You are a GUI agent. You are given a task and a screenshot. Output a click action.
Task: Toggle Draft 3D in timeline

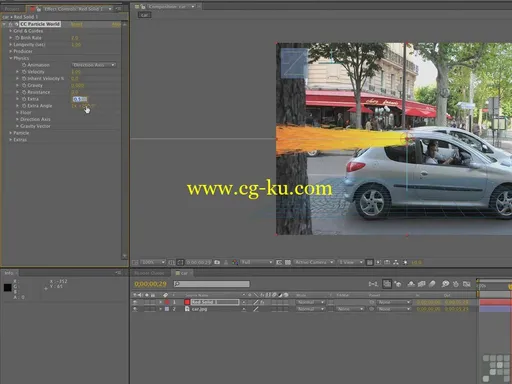(x=398, y=284)
